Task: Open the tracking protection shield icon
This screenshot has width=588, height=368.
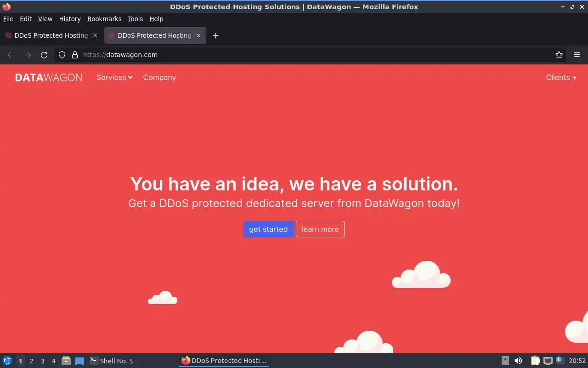Action: pyautogui.click(x=62, y=55)
